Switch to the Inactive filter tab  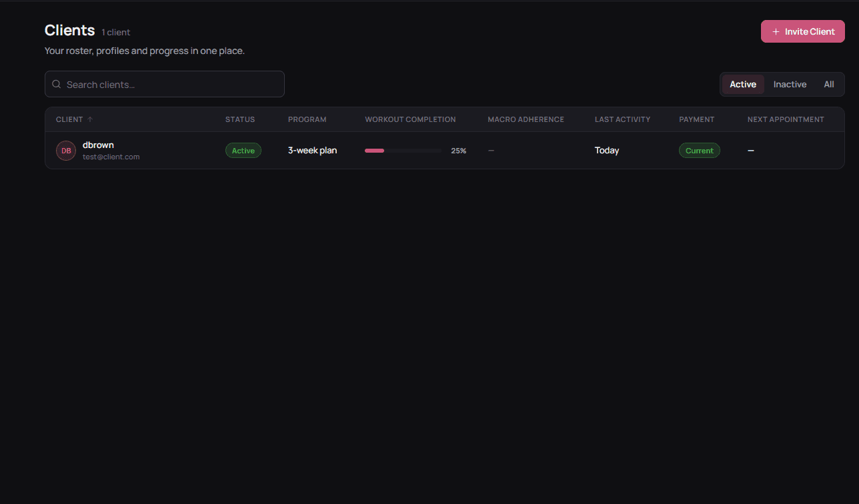coord(790,85)
